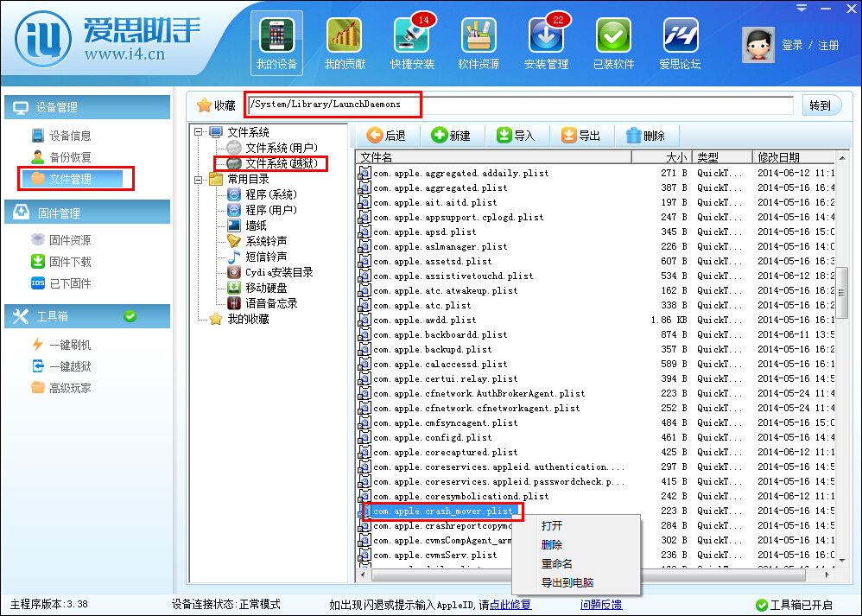Expand 我的收藏 in the folder tree
The width and height of the screenshot is (862, 616).
pyautogui.click(x=249, y=320)
